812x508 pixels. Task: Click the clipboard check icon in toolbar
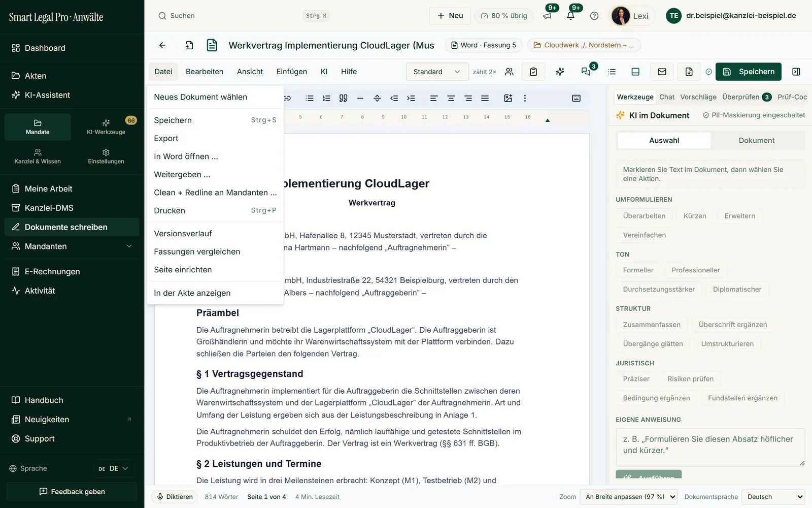pos(533,72)
